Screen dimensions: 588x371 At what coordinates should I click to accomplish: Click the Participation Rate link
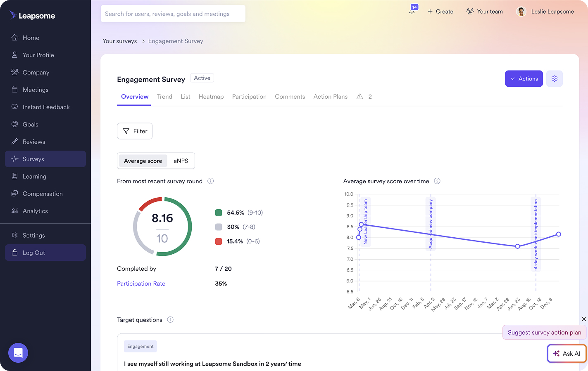pyautogui.click(x=141, y=284)
